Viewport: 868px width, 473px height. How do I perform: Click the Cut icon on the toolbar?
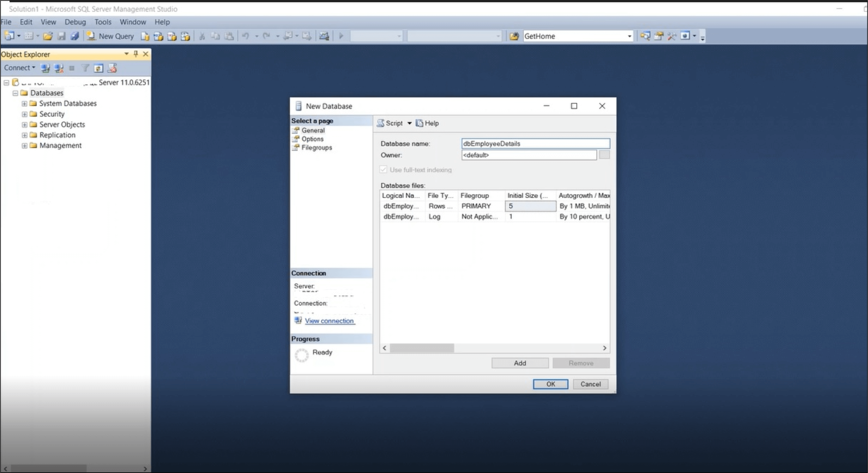click(202, 36)
